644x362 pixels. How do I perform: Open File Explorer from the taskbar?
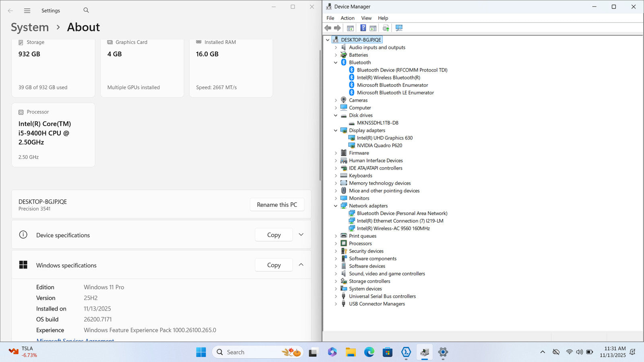351,352
